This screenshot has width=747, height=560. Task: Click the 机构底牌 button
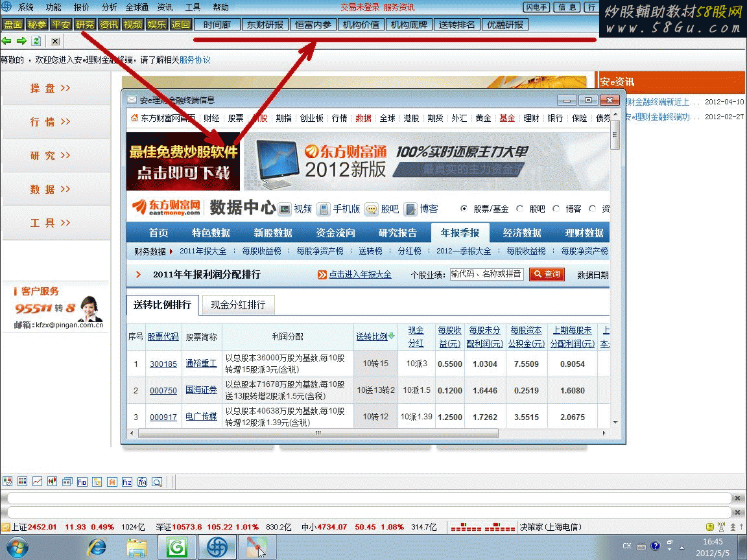(409, 25)
